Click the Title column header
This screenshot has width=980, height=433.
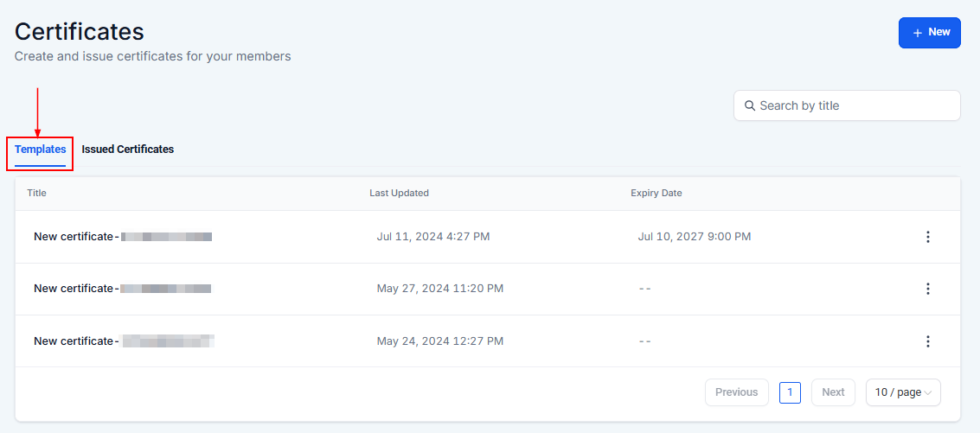click(x=36, y=193)
